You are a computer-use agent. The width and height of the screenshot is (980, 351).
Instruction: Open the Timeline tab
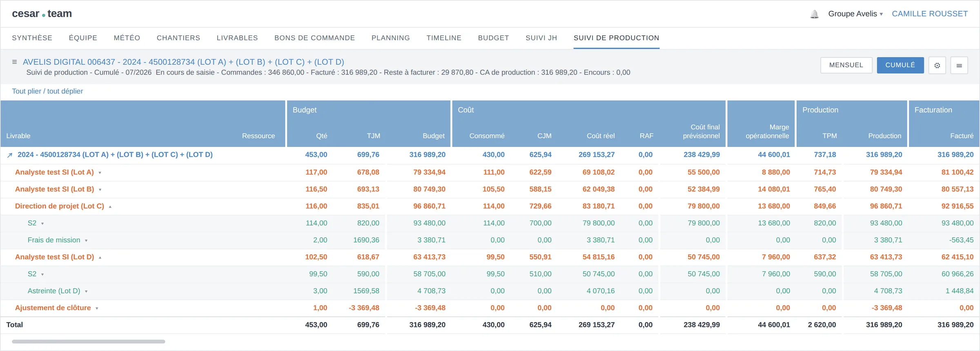[x=444, y=38]
